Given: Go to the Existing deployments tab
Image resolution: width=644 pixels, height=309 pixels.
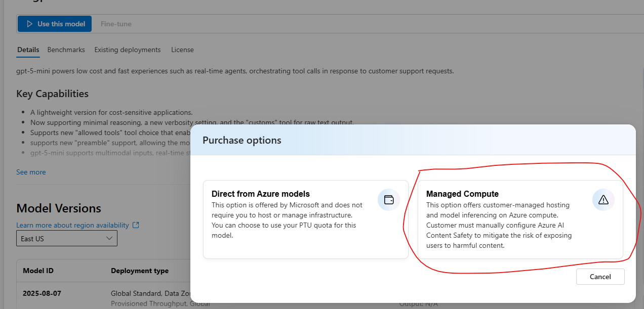Looking at the screenshot, I should coord(128,50).
